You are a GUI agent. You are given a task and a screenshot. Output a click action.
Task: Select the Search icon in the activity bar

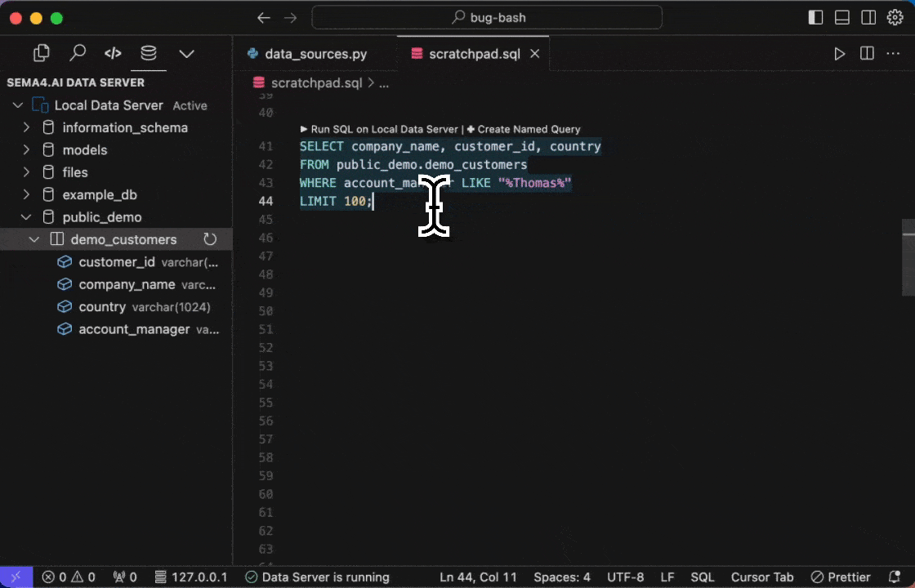78,53
